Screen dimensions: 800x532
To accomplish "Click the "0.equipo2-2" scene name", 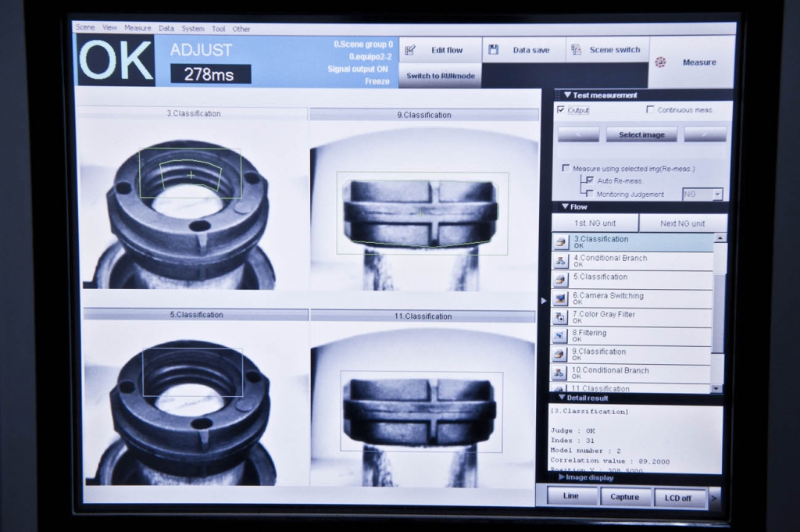I will (x=370, y=56).
